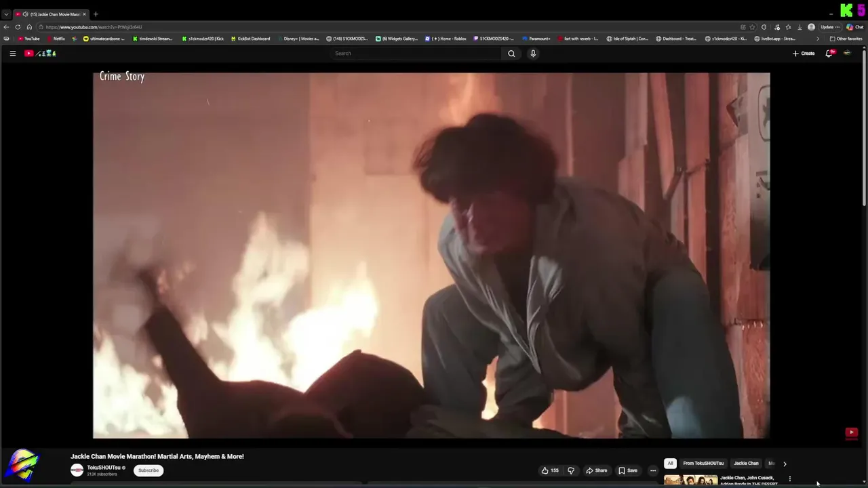
Task: Click the 213K subscribers text
Action: pos(102,474)
